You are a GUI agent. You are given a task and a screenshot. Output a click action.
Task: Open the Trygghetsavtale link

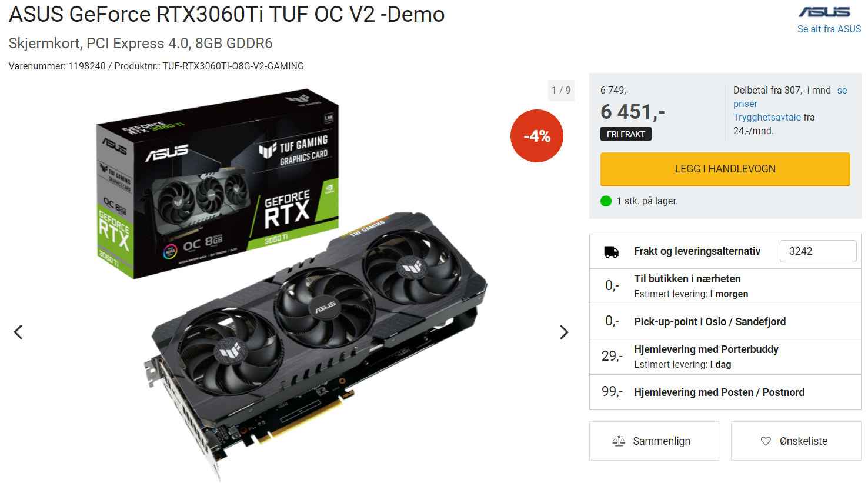[x=767, y=117]
